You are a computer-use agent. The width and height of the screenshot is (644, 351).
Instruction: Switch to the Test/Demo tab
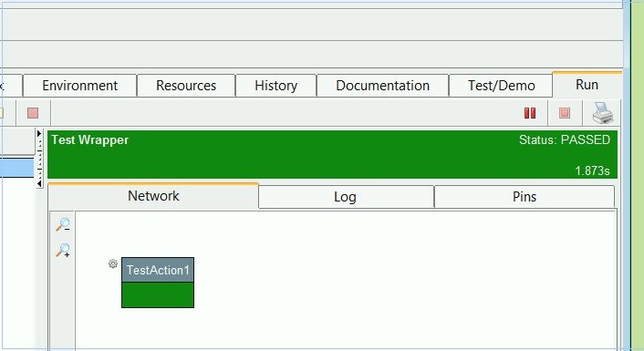(501, 86)
